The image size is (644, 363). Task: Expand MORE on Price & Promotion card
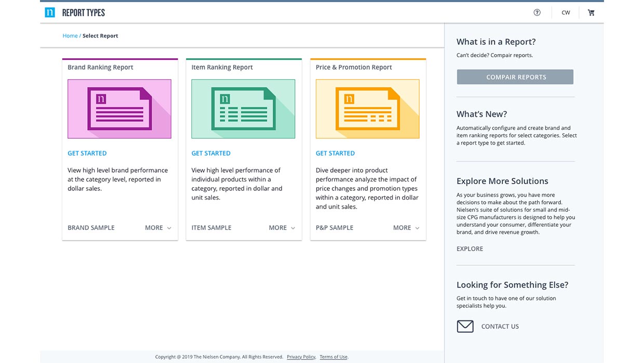406,228
